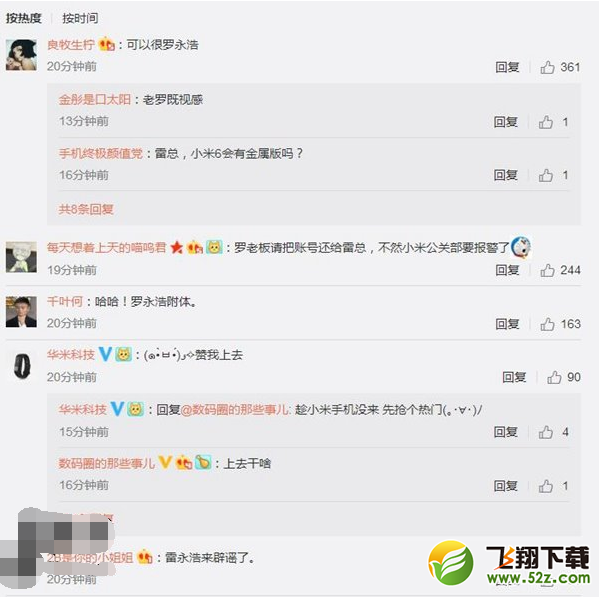Reply to 每天想着上天的喵呜君's comment

tap(507, 270)
